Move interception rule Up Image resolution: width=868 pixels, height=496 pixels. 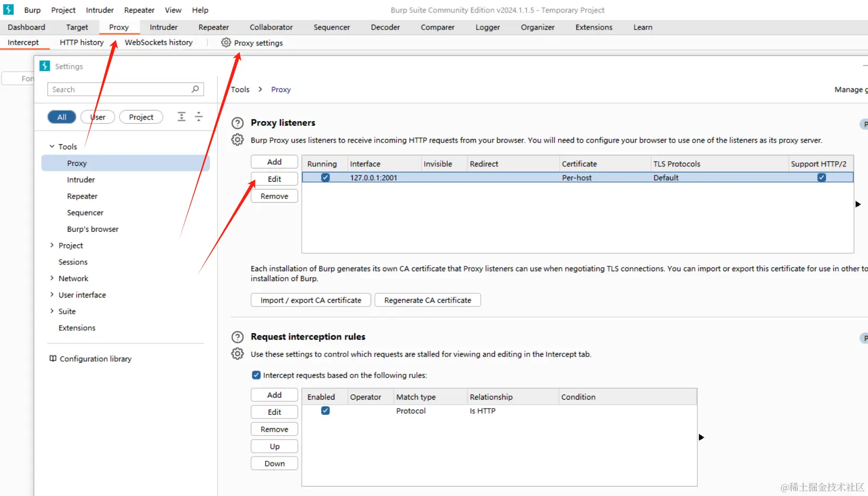pyautogui.click(x=274, y=447)
